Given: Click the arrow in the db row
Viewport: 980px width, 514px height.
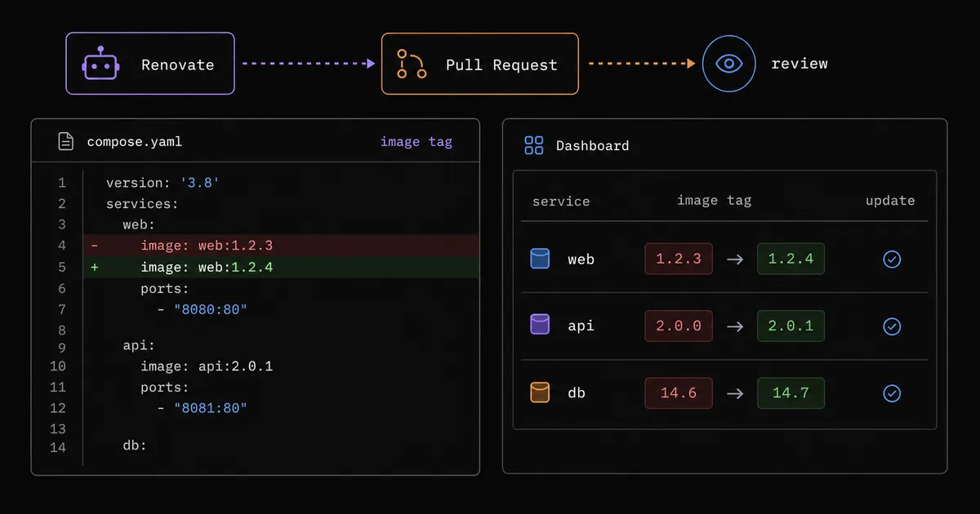Looking at the screenshot, I should coord(735,393).
